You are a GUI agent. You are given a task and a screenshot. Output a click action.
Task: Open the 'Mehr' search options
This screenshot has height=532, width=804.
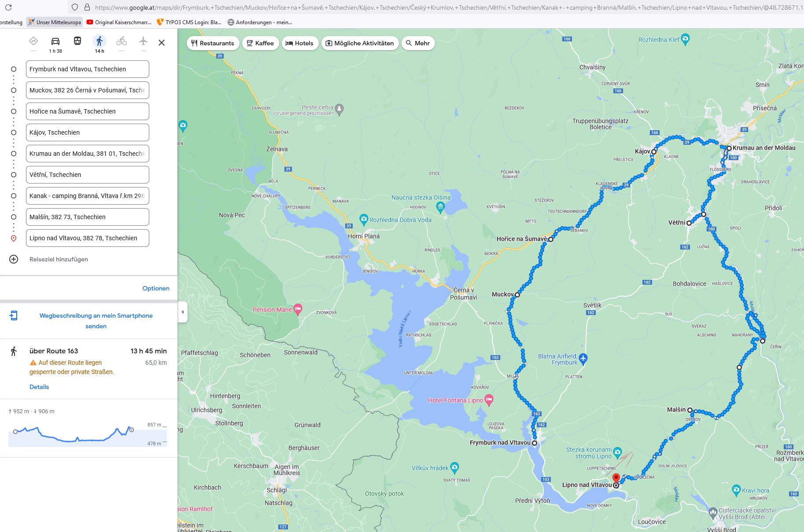coord(418,43)
